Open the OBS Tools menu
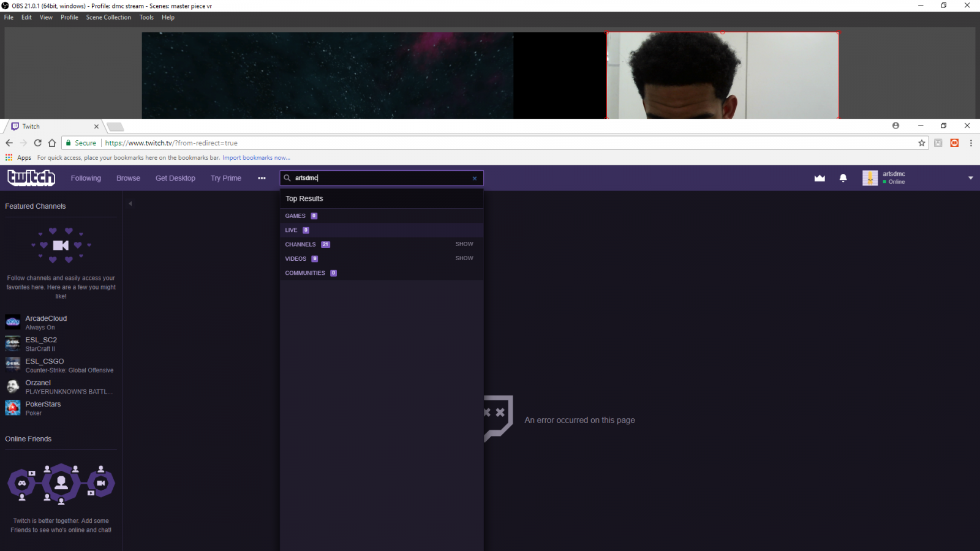This screenshot has width=980, height=551. click(x=146, y=17)
